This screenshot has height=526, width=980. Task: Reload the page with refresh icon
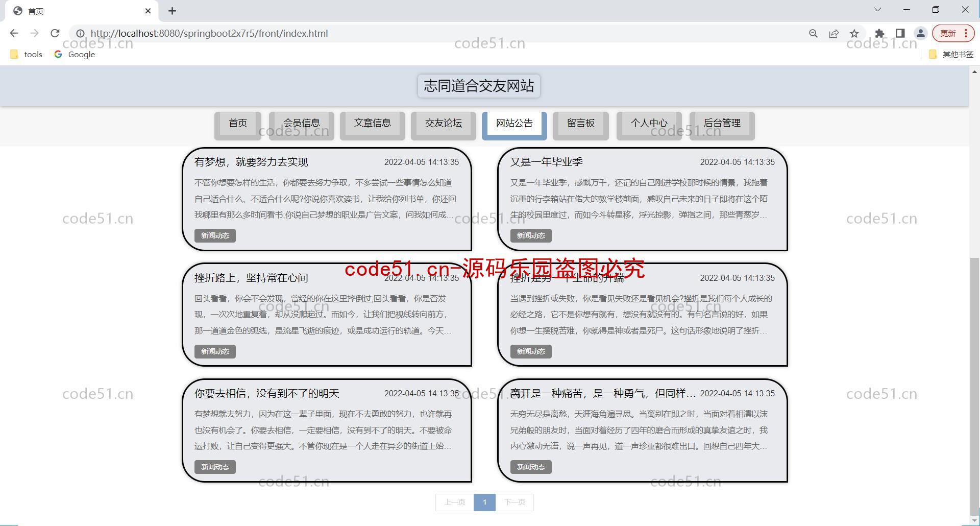click(55, 33)
